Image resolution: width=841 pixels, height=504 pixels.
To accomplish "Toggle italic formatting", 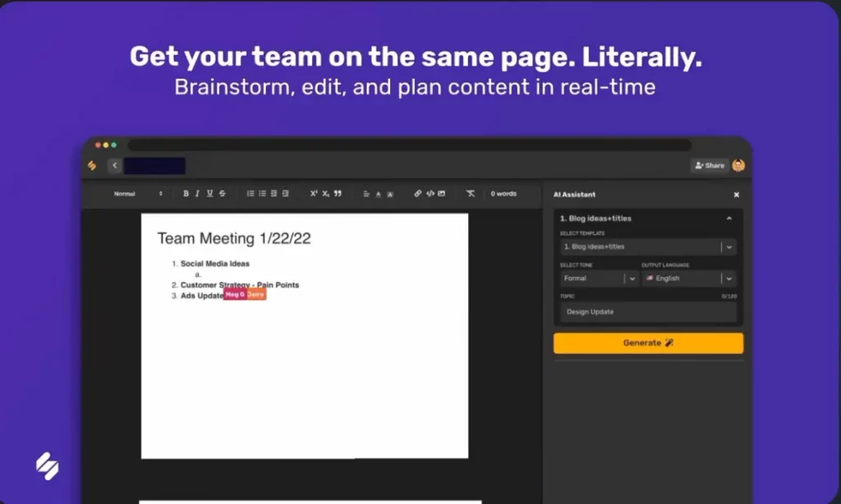I will click(x=197, y=194).
